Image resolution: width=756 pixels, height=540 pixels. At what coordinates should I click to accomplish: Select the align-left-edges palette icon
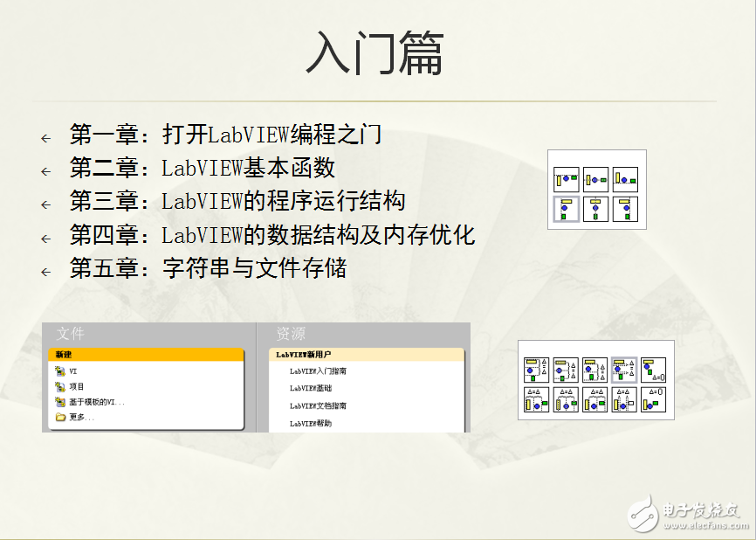click(567, 209)
